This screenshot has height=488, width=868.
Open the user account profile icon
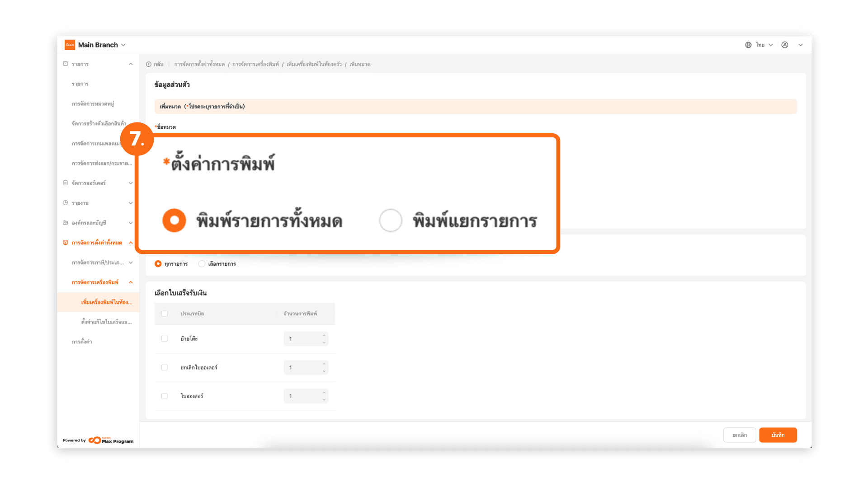785,45
